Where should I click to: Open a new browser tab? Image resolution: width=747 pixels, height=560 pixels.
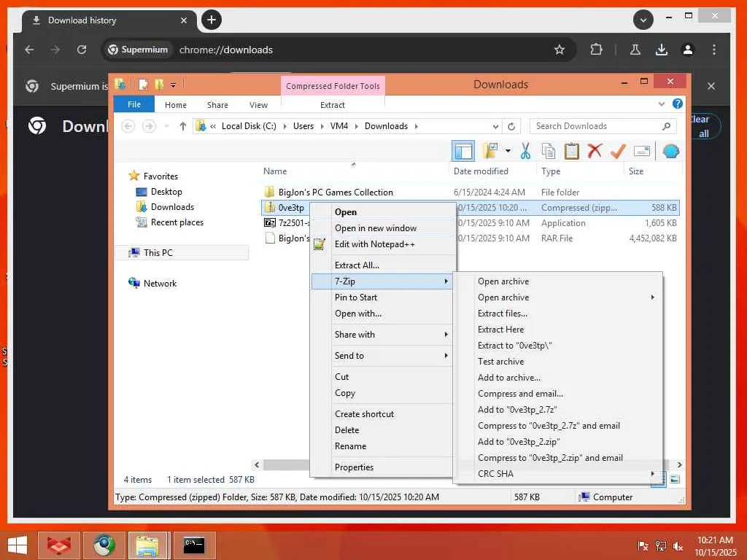[x=212, y=20]
